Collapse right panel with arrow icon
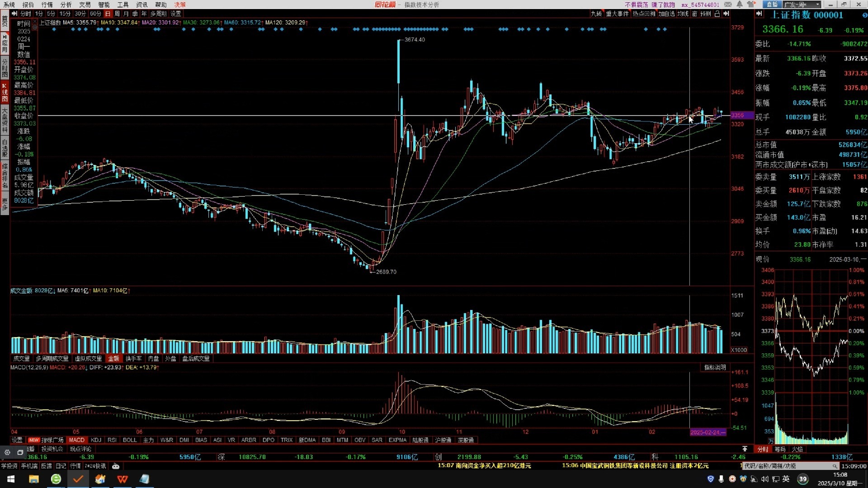This screenshot has width=868, height=488. click(x=726, y=14)
